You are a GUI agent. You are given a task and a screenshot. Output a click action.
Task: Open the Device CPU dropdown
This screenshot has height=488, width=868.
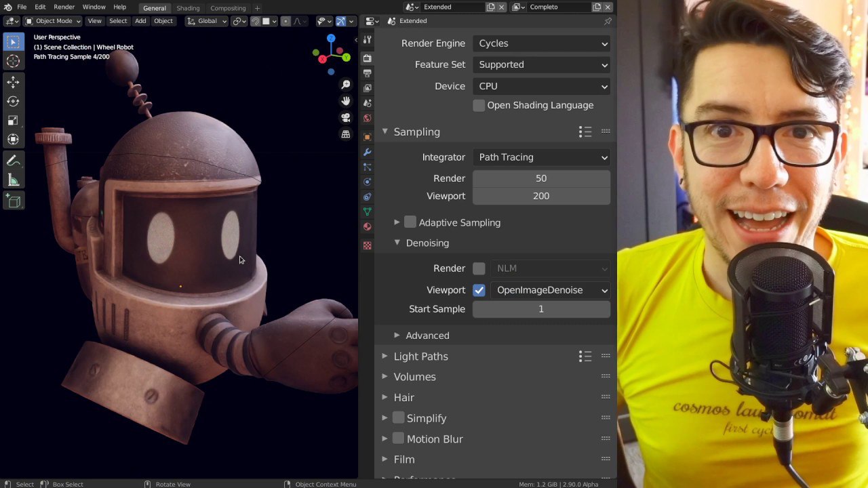click(541, 87)
